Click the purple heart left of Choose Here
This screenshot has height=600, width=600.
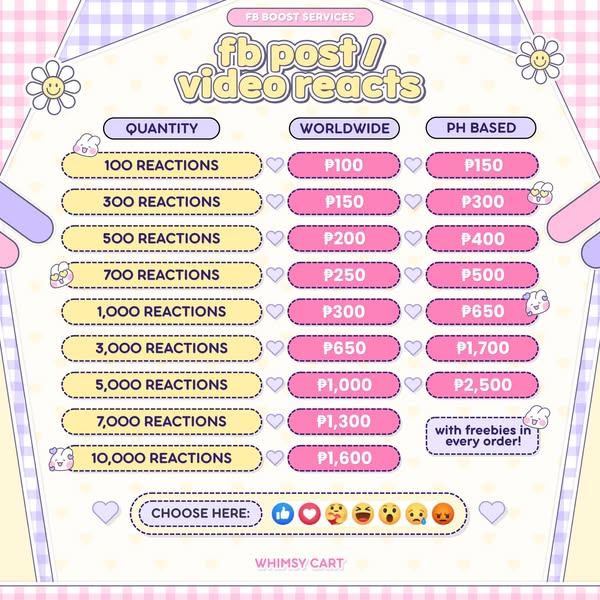pos(105,512)
